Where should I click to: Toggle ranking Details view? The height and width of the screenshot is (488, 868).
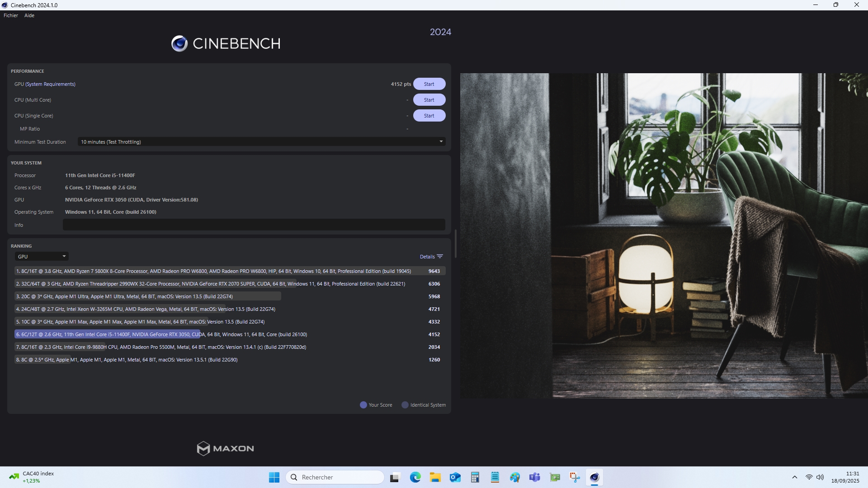[427, 257]
